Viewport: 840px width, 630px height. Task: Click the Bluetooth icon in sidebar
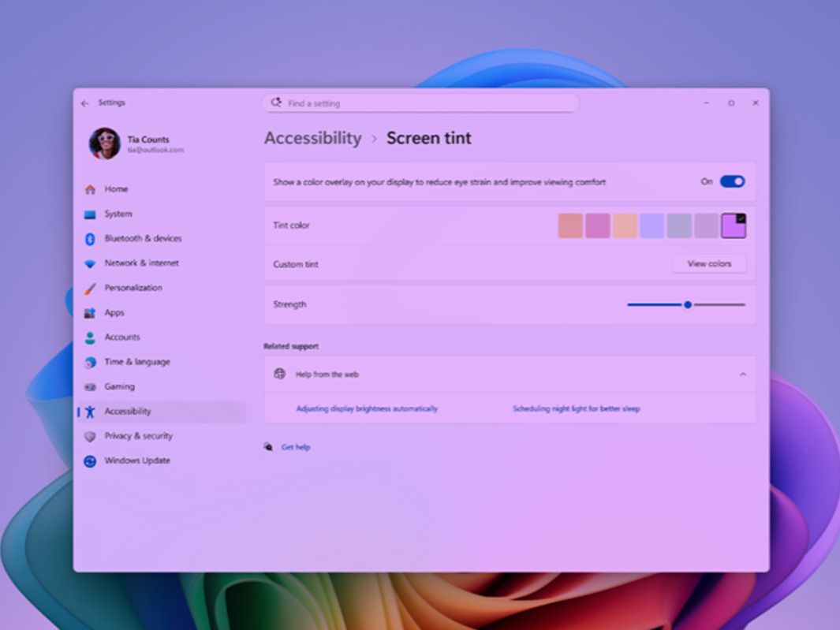coord(90,239)
